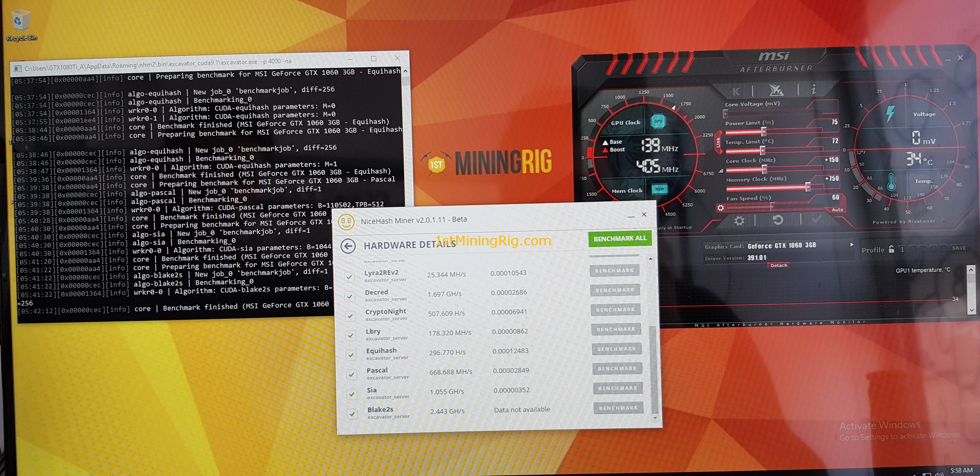
Task: Click the NiceHash list scroll-down arrow
Action: 655,418
